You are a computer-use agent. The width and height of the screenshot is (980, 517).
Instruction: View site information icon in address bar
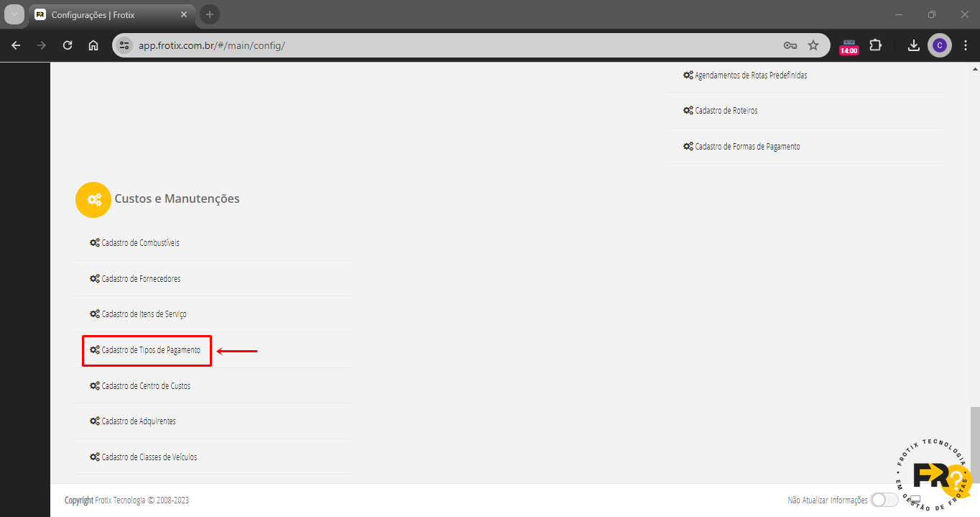pos(125,45)
